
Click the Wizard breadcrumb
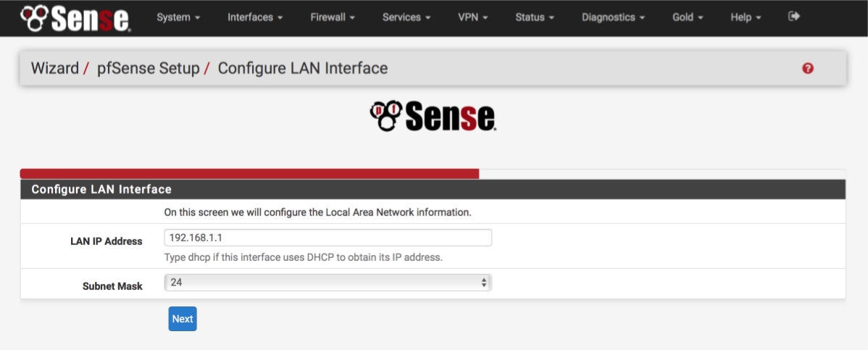coord(55,69)
